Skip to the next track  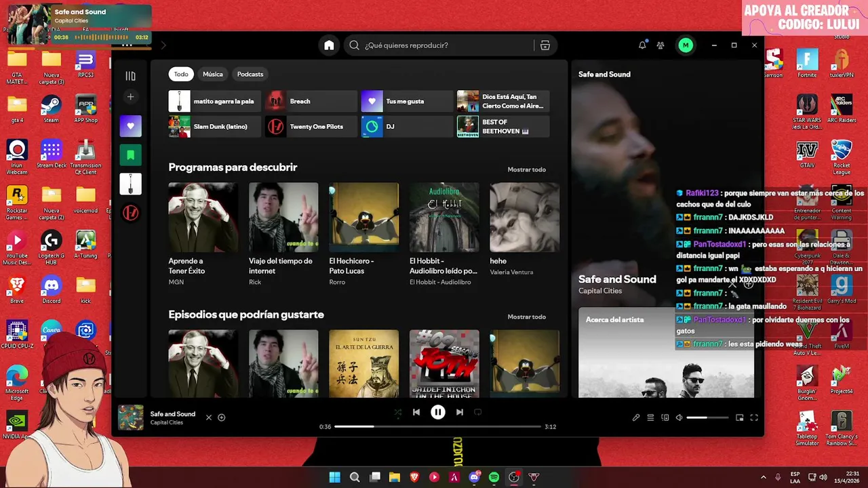(460, 412)
